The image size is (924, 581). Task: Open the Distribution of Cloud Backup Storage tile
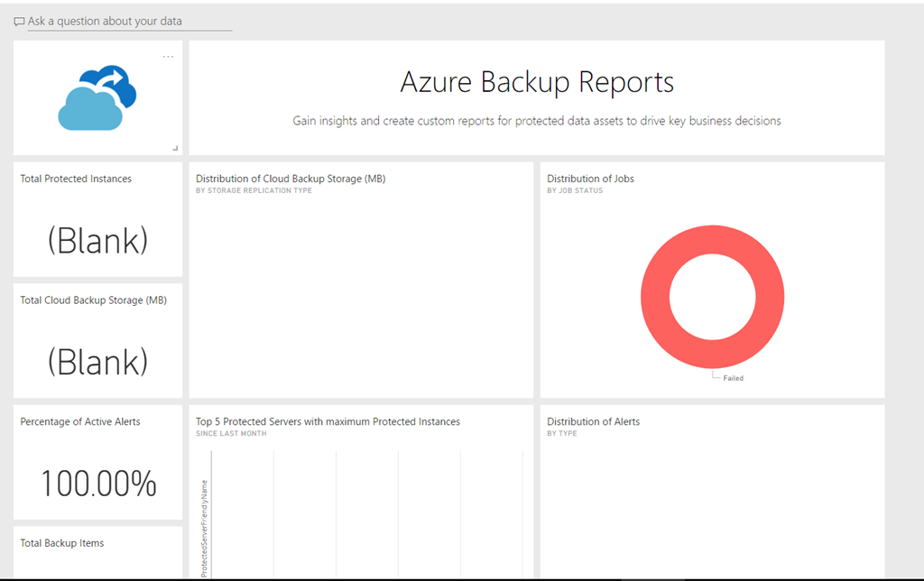[291, 179]
